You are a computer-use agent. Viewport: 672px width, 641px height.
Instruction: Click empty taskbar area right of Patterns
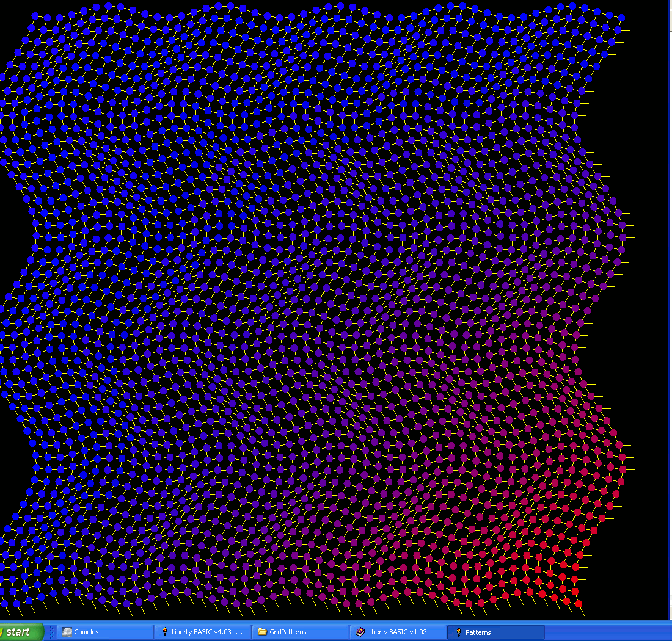[x=605, y=632]
